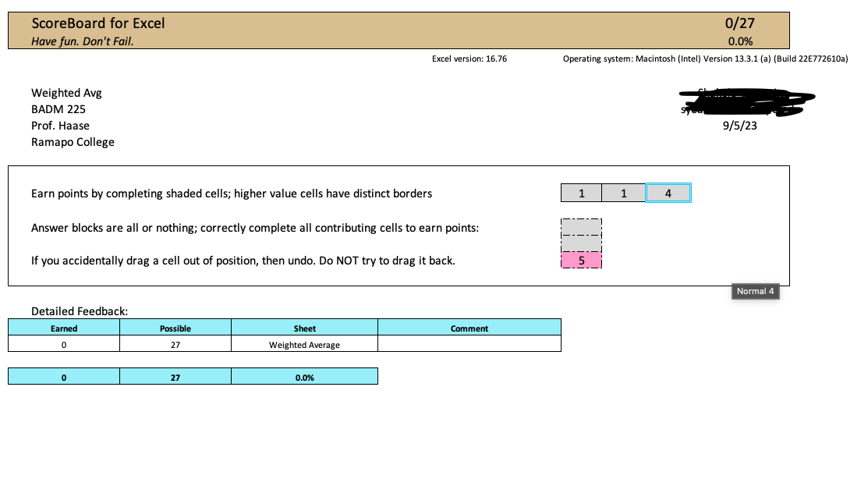Select the second gray example cell with 1
Image resolution: width=868 pixels, height=504 pixels.
point(623,193)
